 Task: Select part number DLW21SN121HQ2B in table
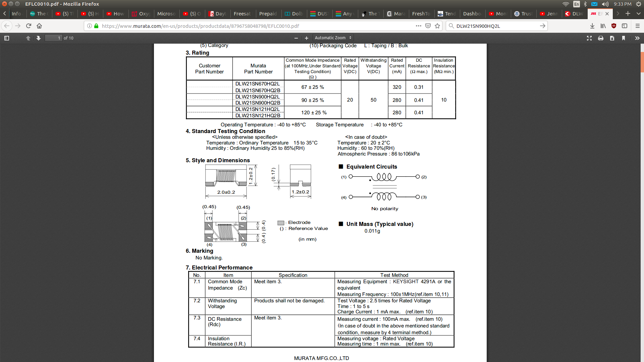(258, 116)
